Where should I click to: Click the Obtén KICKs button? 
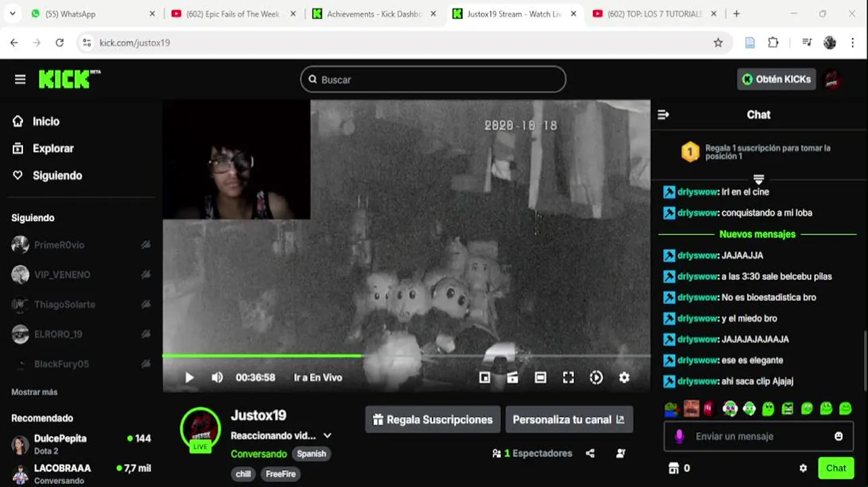776,79
